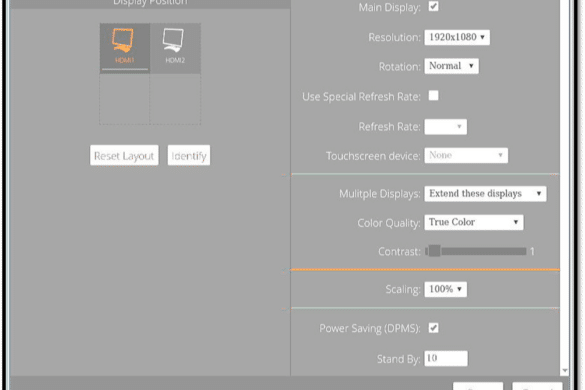
Task: Click the Reset Layout button
Action: [124, 155]
